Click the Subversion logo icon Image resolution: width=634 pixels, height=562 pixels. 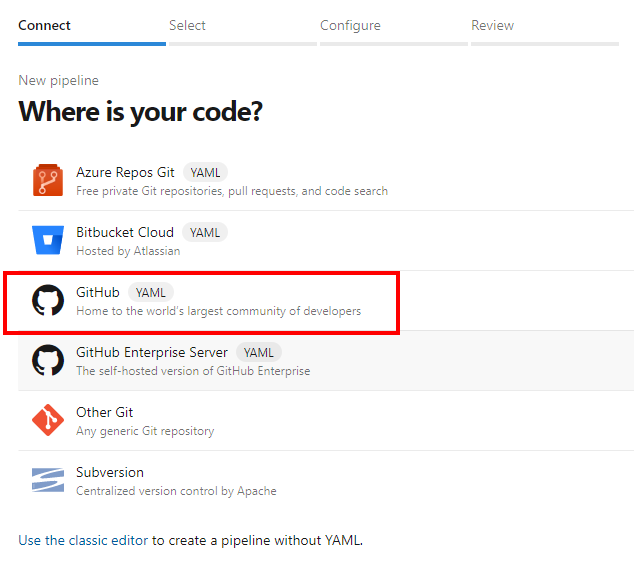point(48,480)
